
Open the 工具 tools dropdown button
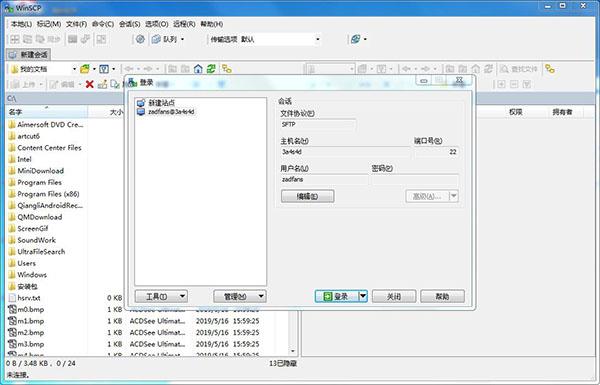click(161, 296)
